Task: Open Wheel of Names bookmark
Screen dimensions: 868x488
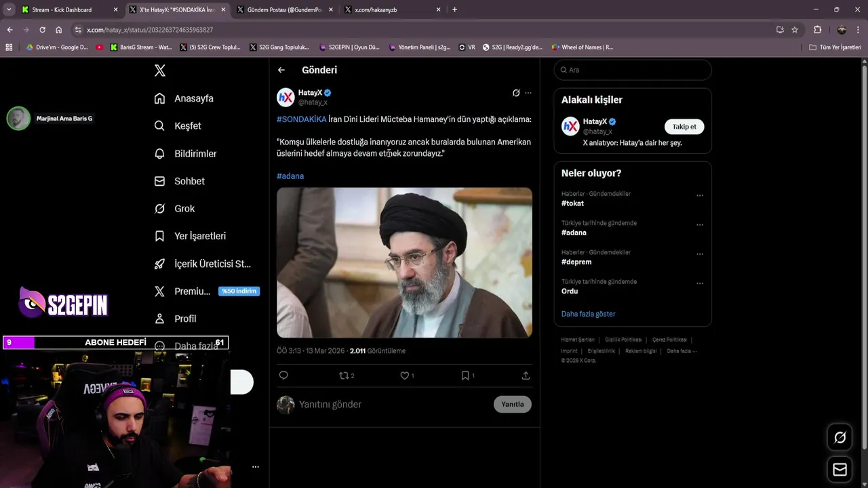Action: [582, 47]
